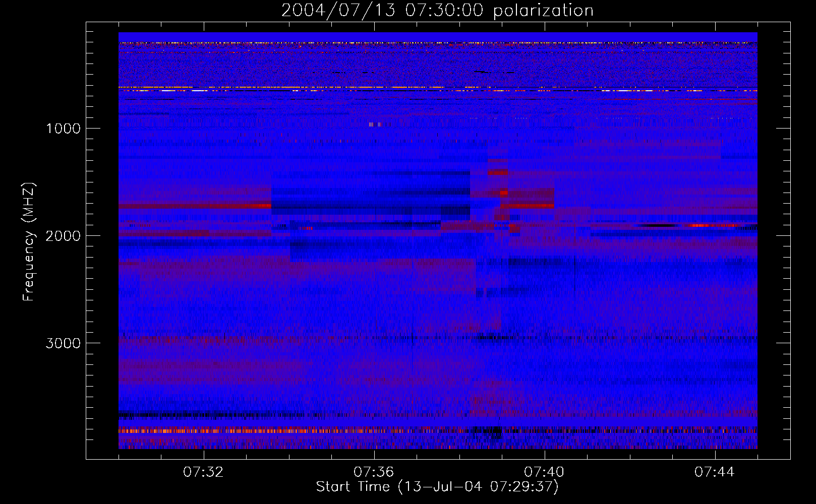Screen dimensions: 816x504
Task: Click the '07:36' time tick label
Action: (374, 472)
